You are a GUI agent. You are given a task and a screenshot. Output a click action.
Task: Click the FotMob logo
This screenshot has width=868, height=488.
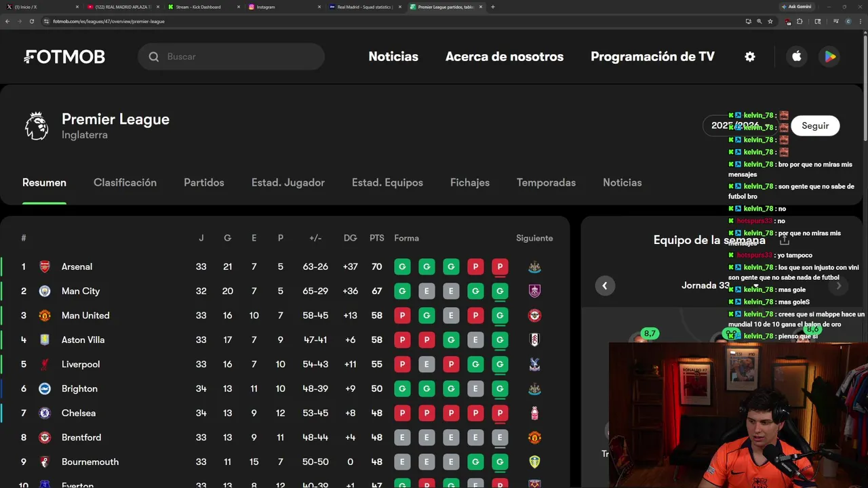point(64,57)
